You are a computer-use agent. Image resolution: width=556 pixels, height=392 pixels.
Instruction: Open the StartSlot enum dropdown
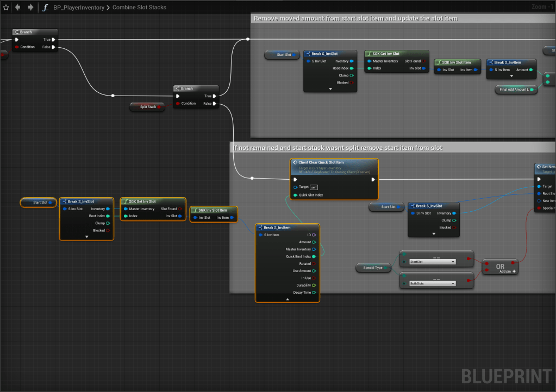[x=432, y=262]
